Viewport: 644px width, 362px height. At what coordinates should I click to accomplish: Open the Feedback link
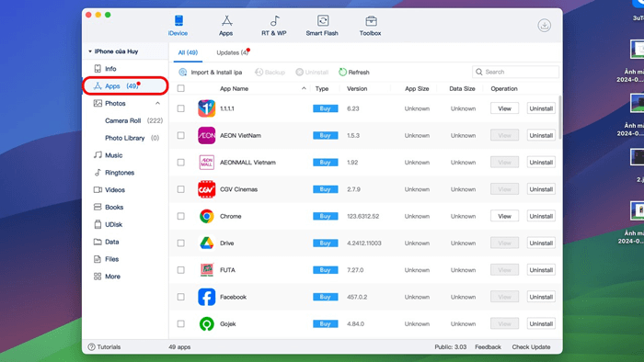tap(488, 346)
